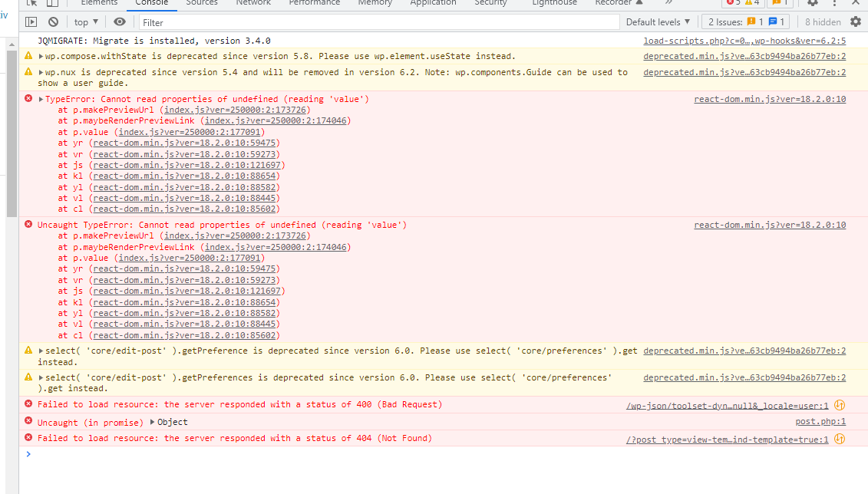Expand the Uncaught promise Object entry

click(150, 421)
